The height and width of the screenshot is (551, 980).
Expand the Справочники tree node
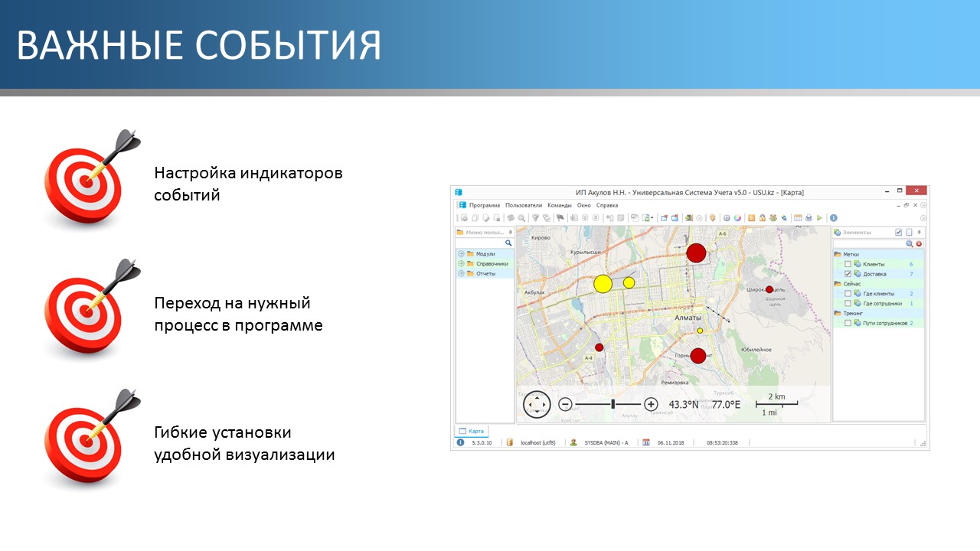click(461, 264)
